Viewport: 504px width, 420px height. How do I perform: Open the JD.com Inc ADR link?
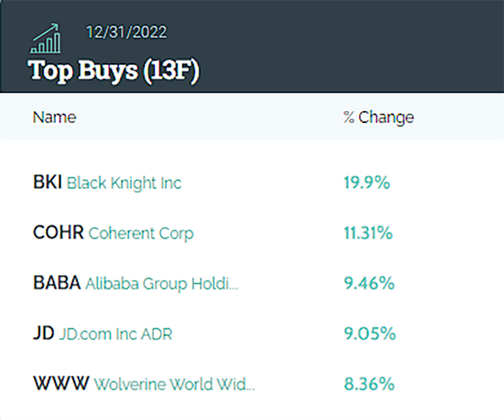tap(115, 334)
